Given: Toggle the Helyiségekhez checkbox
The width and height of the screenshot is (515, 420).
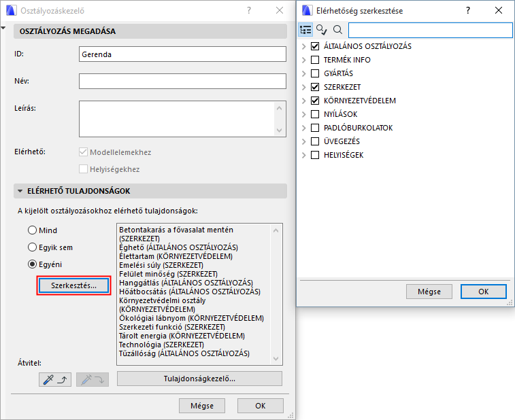Looking at the screenshot, I should point(84,169).
